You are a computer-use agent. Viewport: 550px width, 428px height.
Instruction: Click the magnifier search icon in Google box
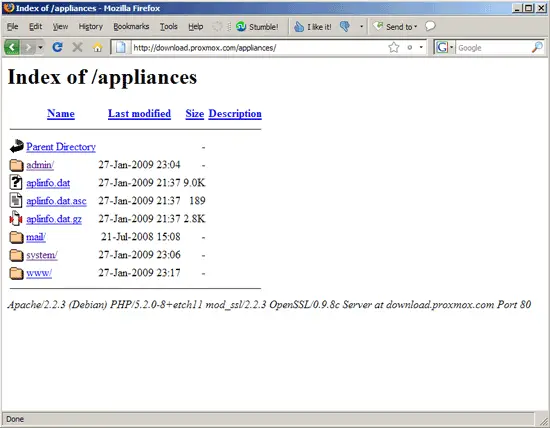[x=537, y=47]
